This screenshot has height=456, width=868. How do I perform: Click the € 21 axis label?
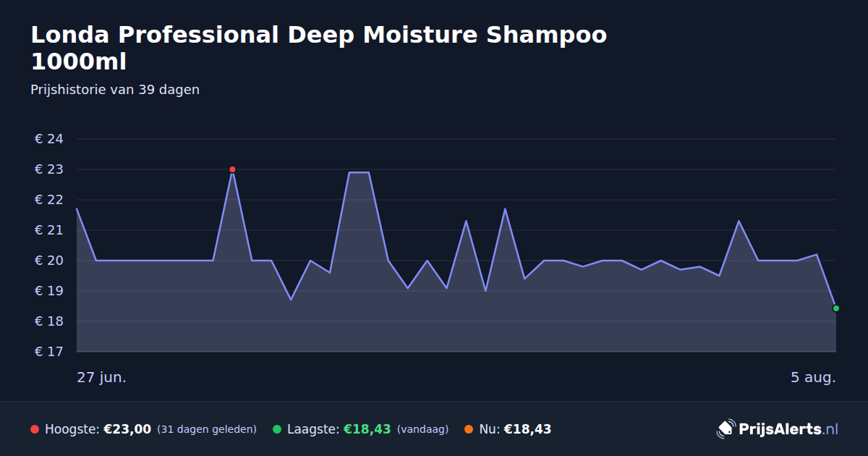pos(49,230)
